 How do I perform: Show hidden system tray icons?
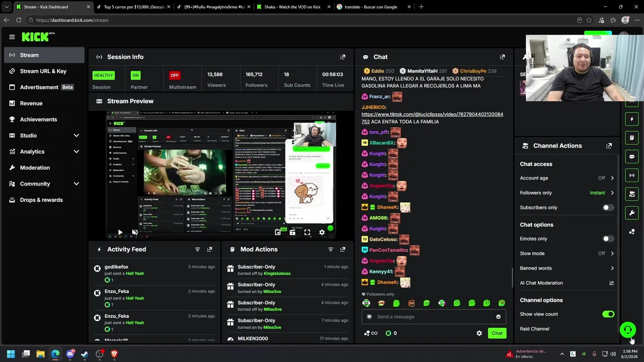(x=562, y=354)
